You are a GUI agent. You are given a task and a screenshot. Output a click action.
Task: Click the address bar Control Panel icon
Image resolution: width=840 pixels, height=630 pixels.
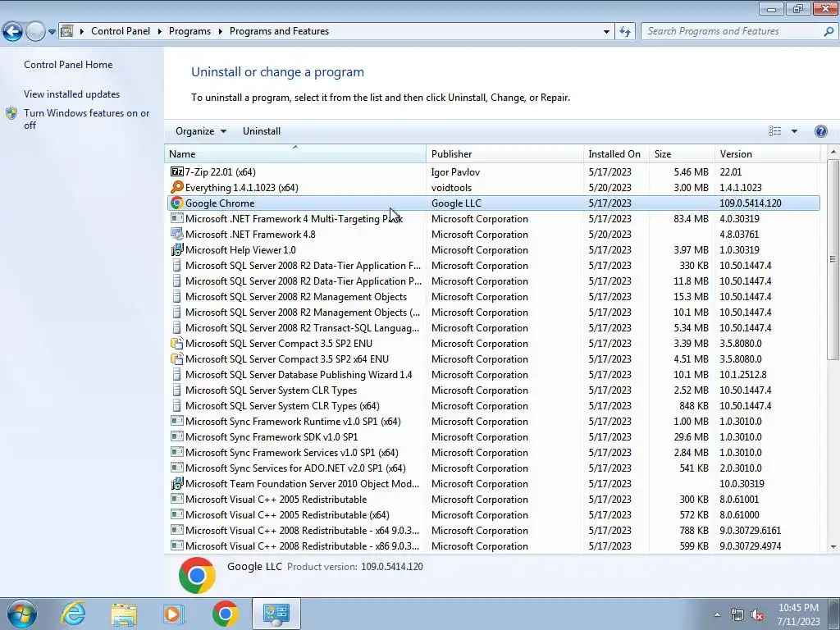point(67,31)
